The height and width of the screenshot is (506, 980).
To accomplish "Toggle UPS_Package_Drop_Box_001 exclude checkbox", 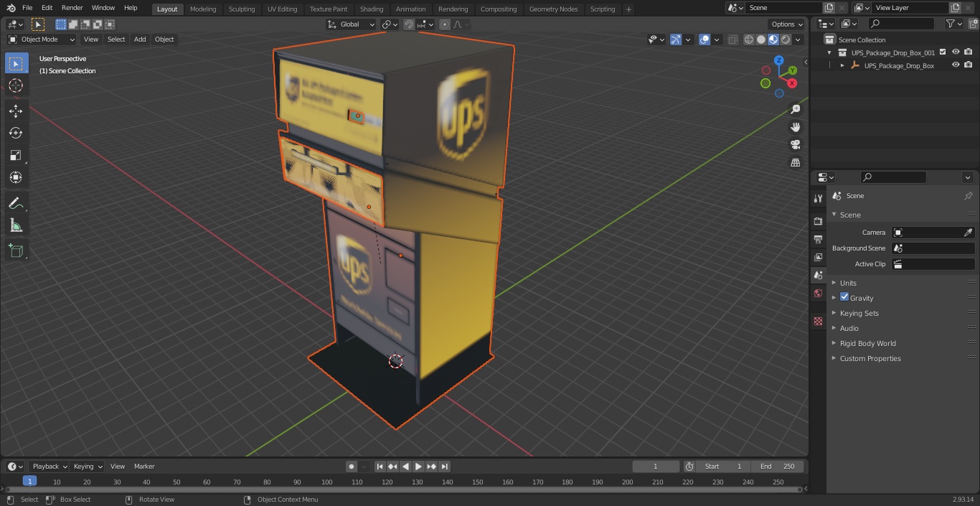I will pos(943,52).
